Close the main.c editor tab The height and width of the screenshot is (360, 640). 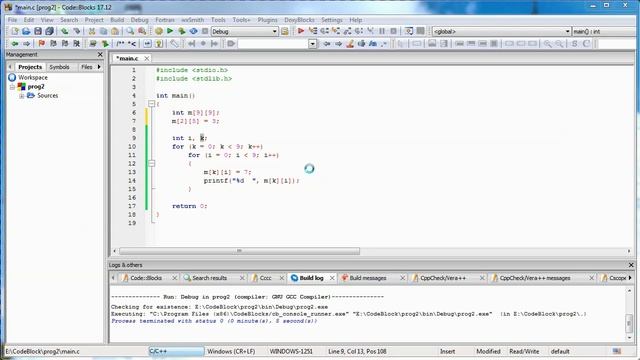point(147,58)
